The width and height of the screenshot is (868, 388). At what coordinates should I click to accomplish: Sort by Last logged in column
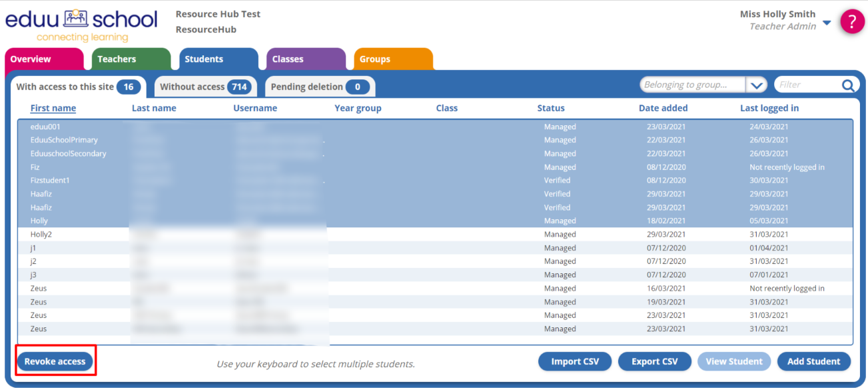pos(769,108)
